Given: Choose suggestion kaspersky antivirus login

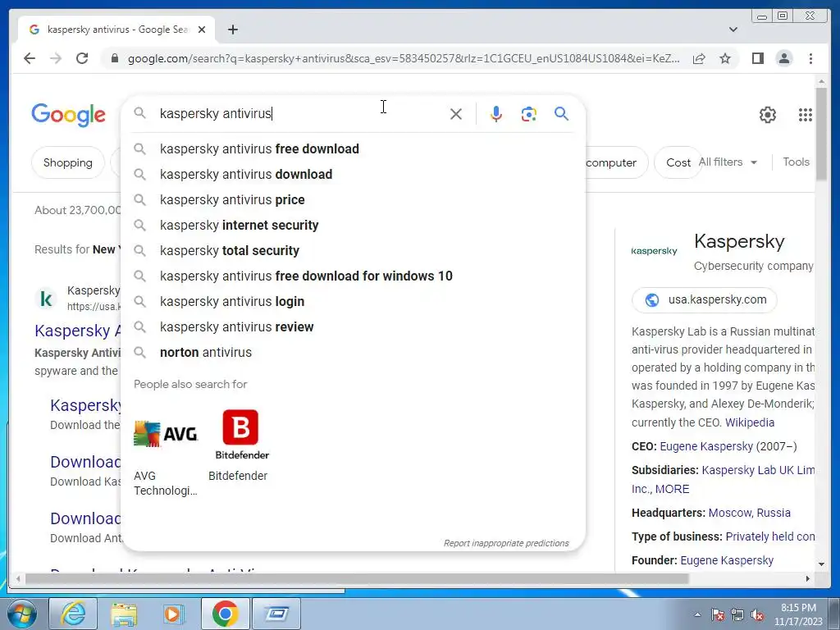Looking at the screenshot, I should pyautogui.click(x=354, y=302).
